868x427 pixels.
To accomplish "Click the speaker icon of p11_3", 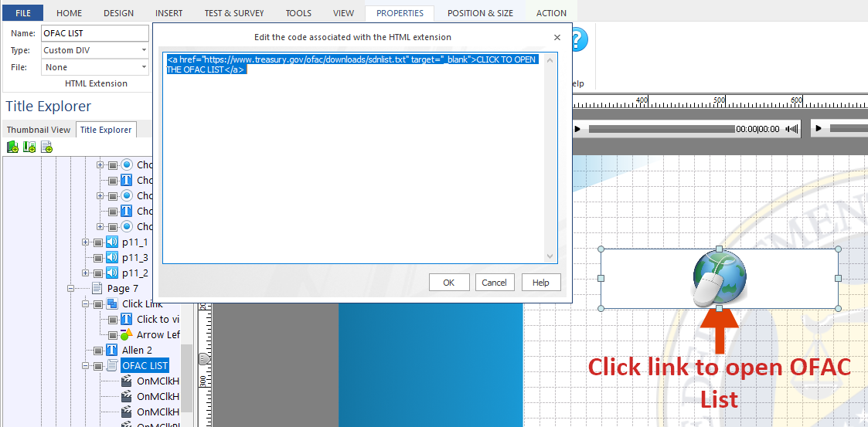I will pos(112,257).
